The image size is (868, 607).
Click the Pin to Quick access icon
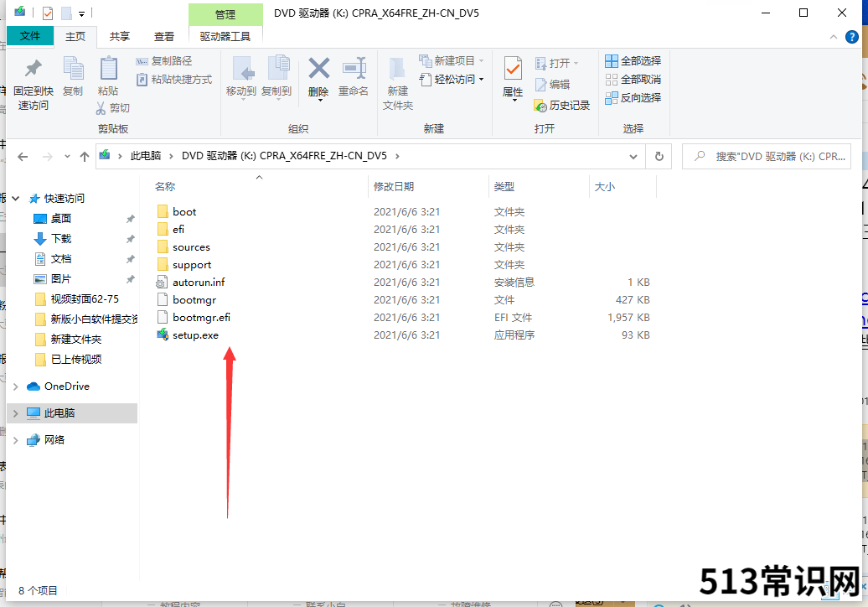pyautogui.click(x=34, y=68)
